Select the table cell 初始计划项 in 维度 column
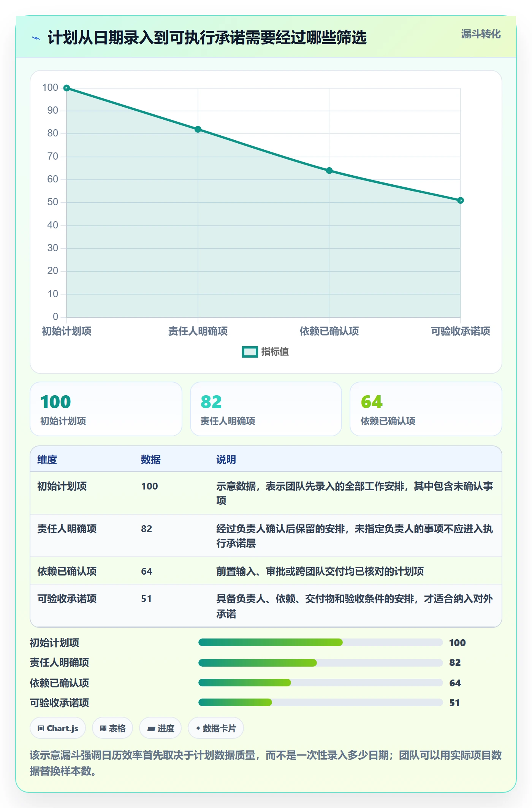Image resolution: width=532 pixels, height=808 pixels. pos(62,486)
